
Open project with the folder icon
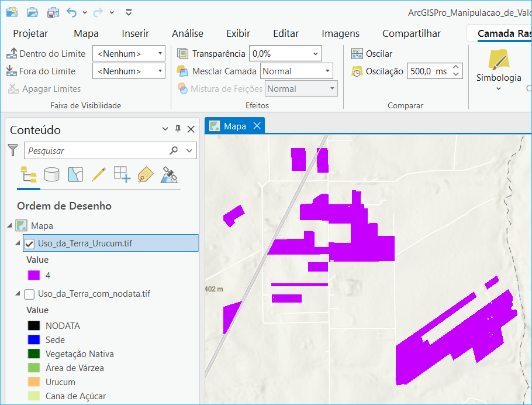(x=33, y=12)
